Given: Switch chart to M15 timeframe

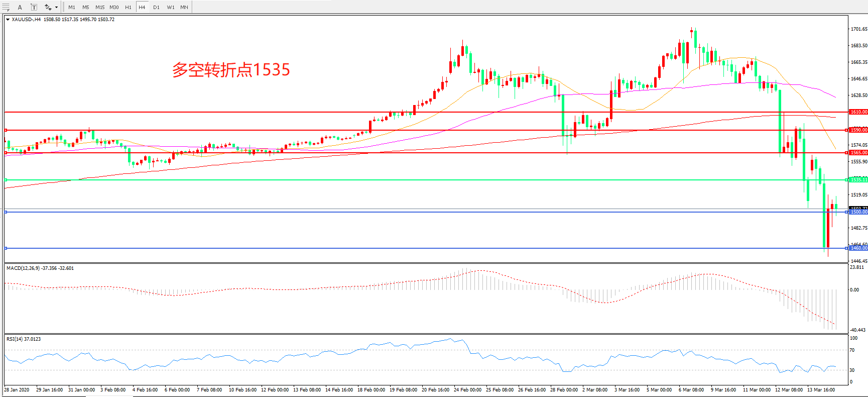Looking at the screenshot, I should click(x=100, y=7).
